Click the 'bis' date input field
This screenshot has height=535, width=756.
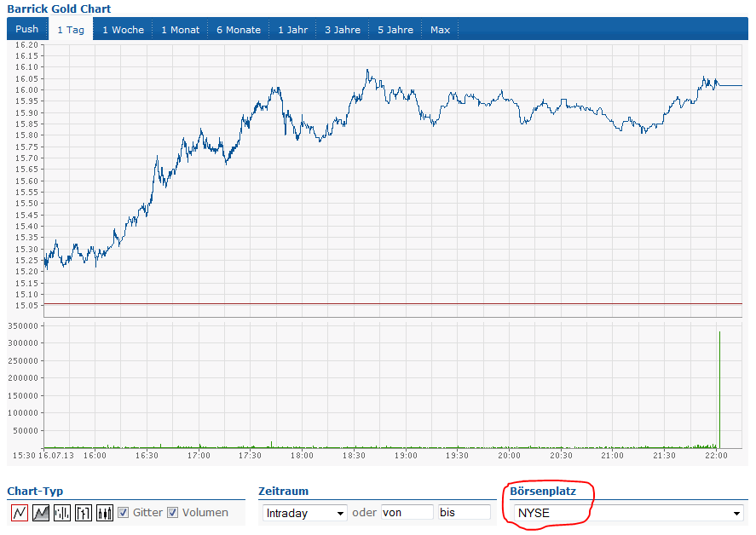[x=465, y=512]
